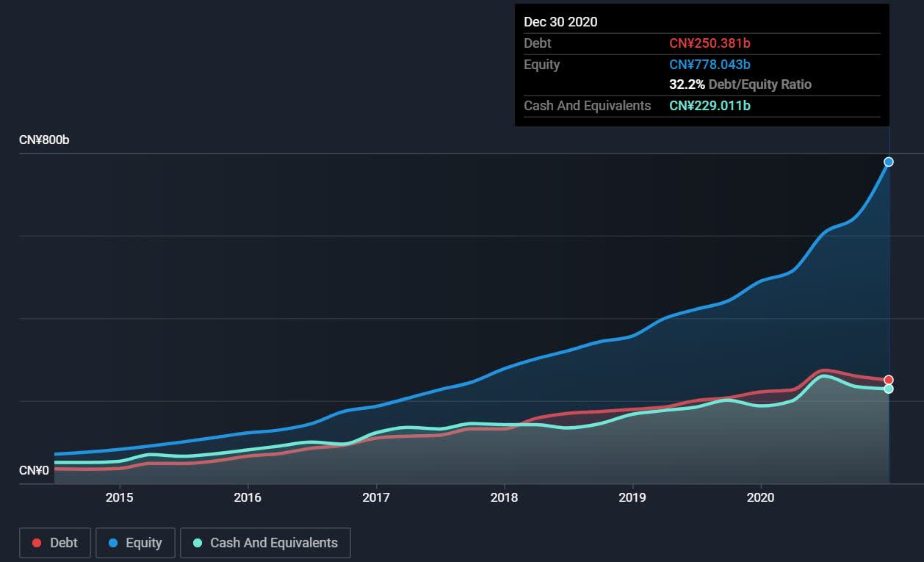The height and width of the screenshot is (562, 924).
Task: Click the CN¥250.381b Debt value in tooltip
Action: [x=710, y=43]
